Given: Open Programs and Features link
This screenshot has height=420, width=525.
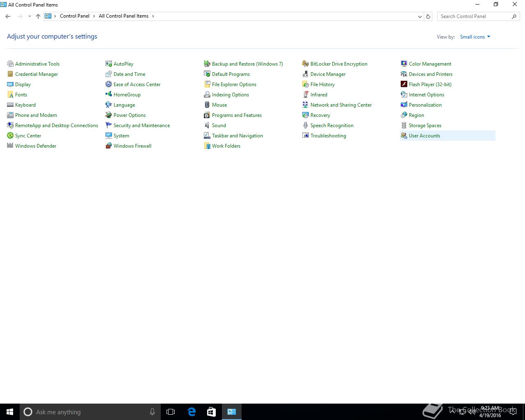Looking at the screenshot, I should click(237, 115).
